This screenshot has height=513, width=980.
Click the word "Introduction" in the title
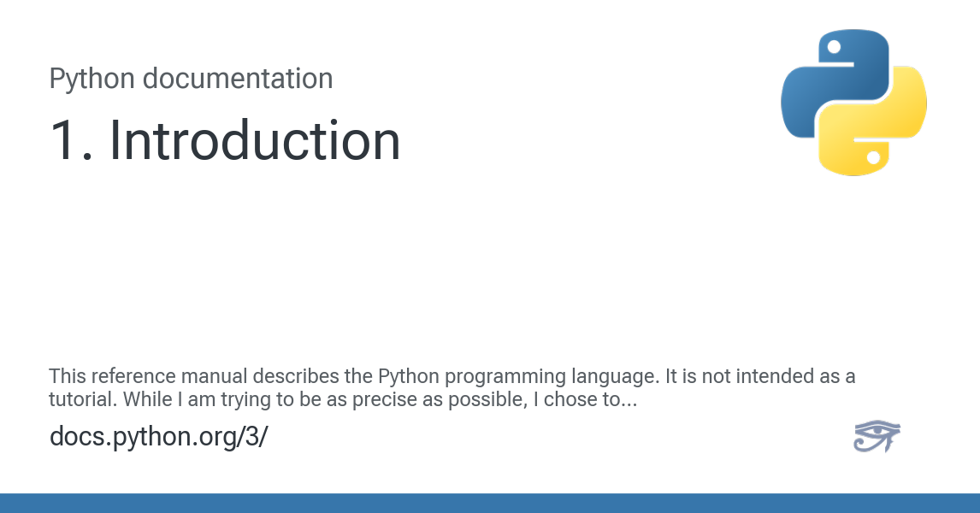click(255, 140)
